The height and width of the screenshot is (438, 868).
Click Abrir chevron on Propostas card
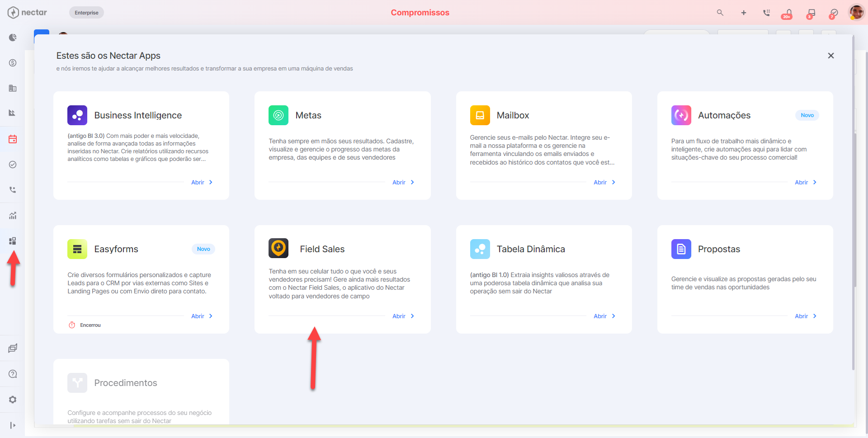pos(815,316)
